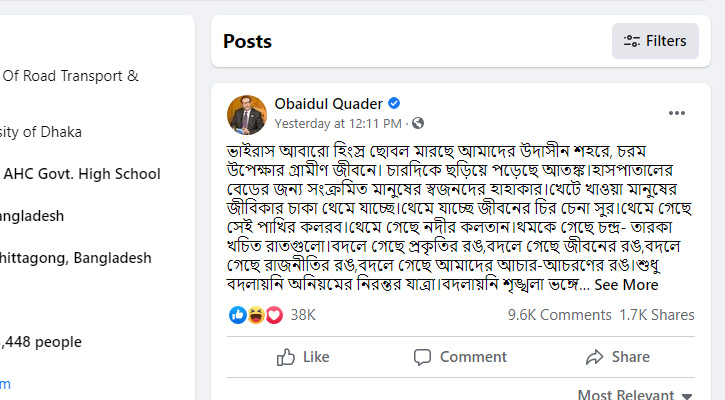Open the post options three-dot menu
Screen dimensions: 725x400
(x=677, y=113)
